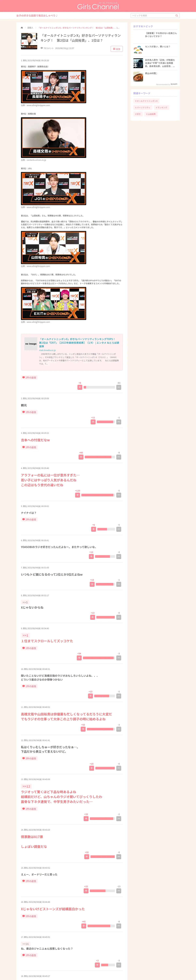196x980 pixels.
Task: Click plus vote on comment 1
Action: [80, 387]
